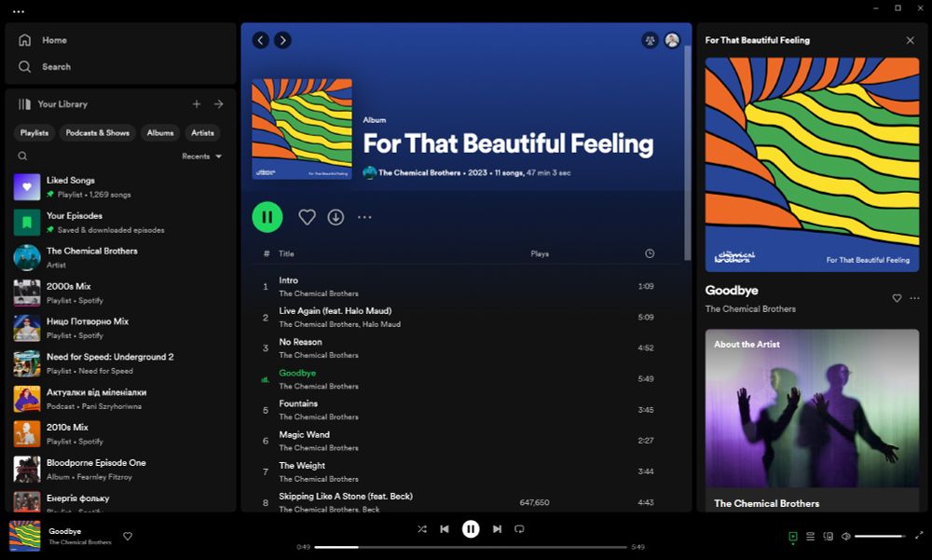Screen dimensions: 932x560
Task: Open Need for Speed: Underground 2 playlist
Action: click(120, 363)
